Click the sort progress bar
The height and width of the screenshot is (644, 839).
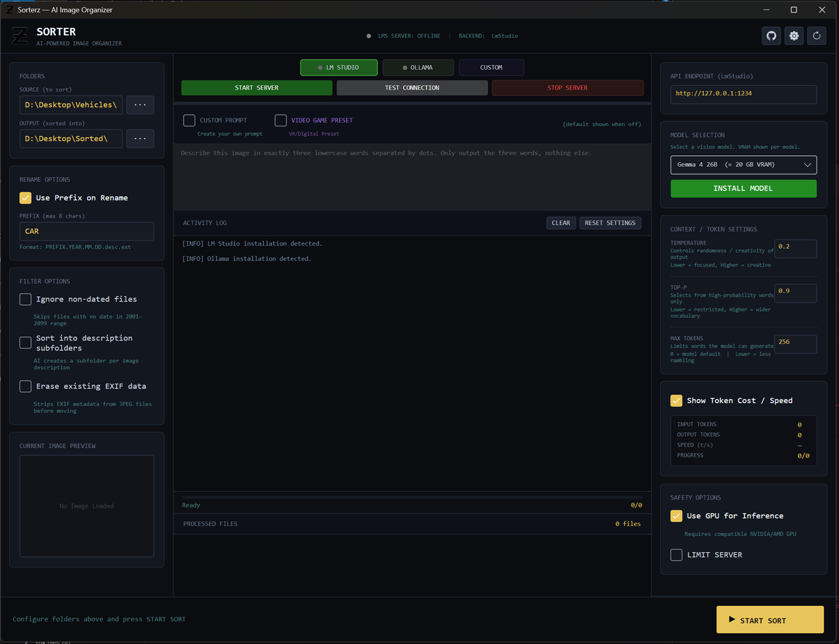pyautogui.click(x=412, y=497)
